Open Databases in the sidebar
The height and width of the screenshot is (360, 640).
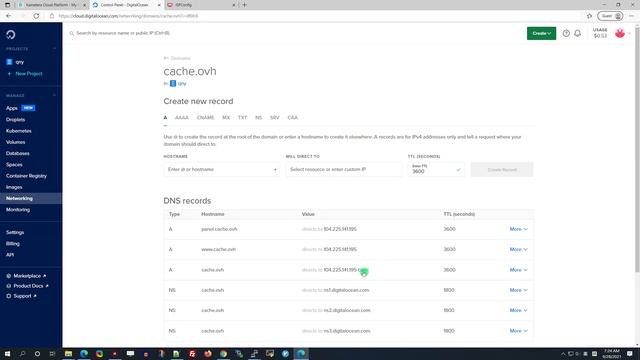[18, 153]
